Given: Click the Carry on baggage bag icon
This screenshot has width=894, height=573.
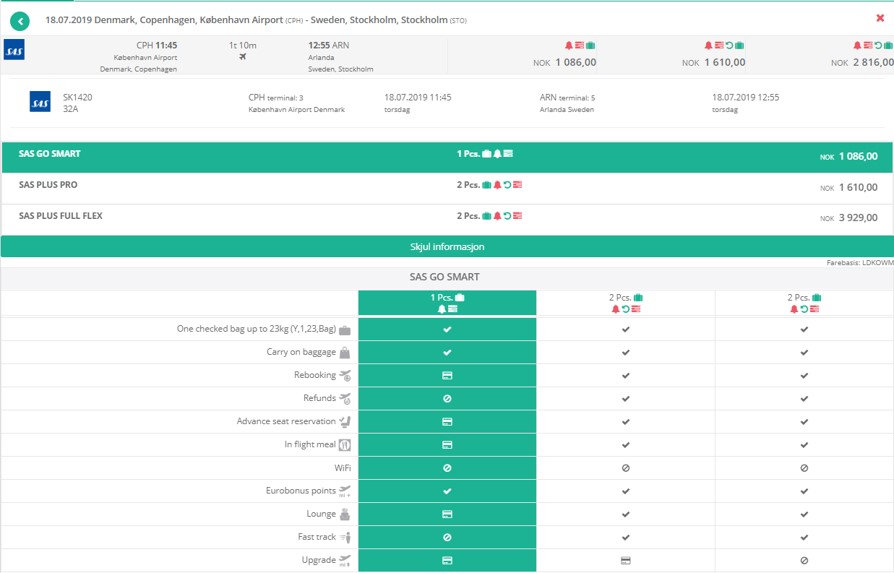Looking at the screenshot, I should (x=345, y=353).
